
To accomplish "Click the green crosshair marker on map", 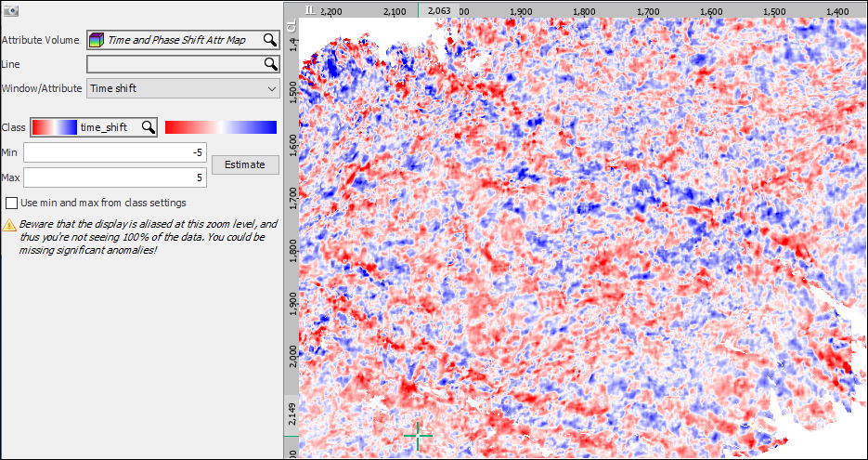I will [418, 435].
